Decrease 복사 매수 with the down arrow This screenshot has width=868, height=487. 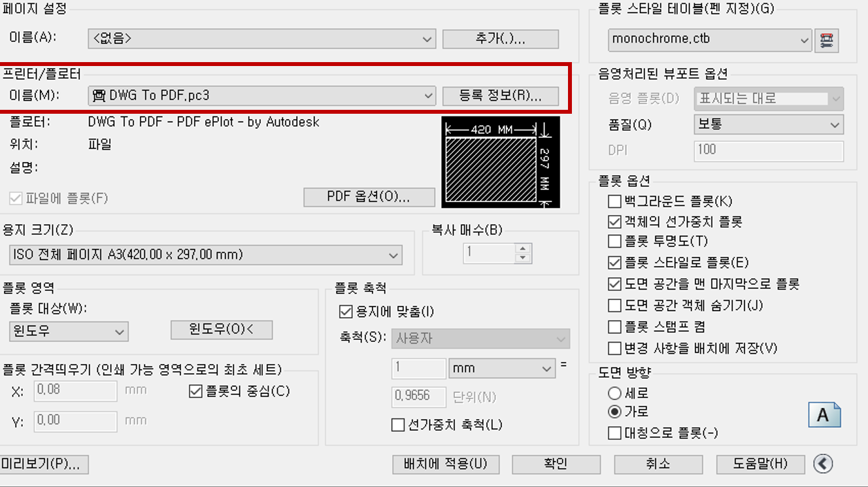point(522,258)
